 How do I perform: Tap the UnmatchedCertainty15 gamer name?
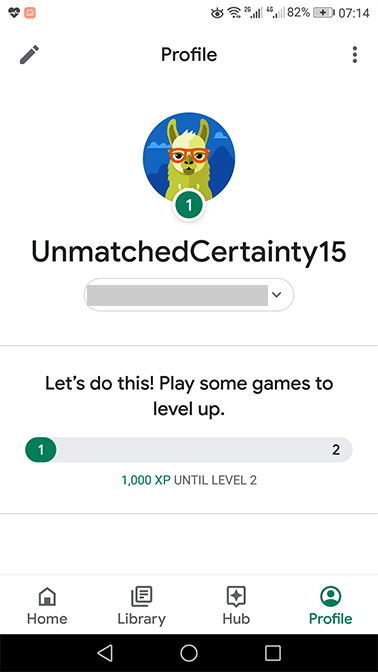coord(189,252)
